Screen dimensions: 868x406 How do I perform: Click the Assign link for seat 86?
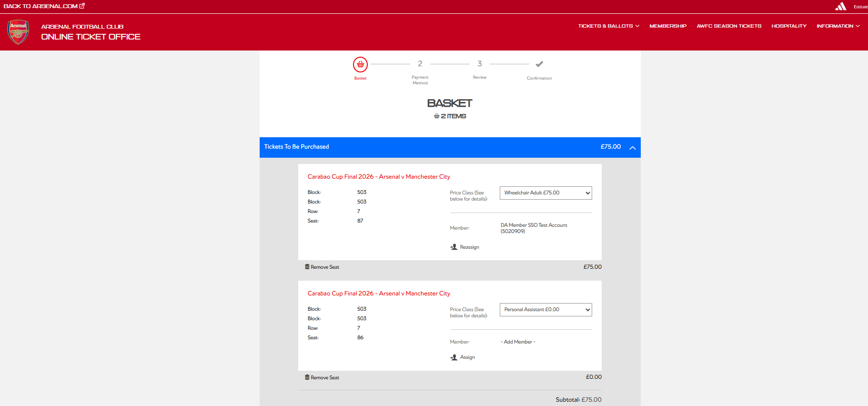coord(467,357)
